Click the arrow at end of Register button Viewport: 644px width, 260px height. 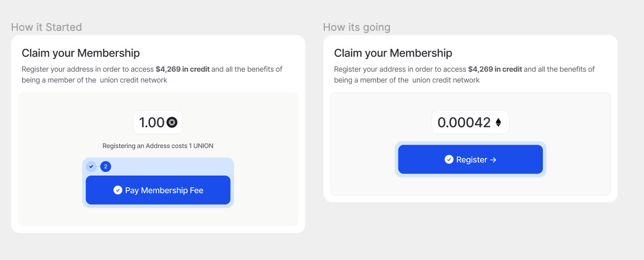point(493,160)
